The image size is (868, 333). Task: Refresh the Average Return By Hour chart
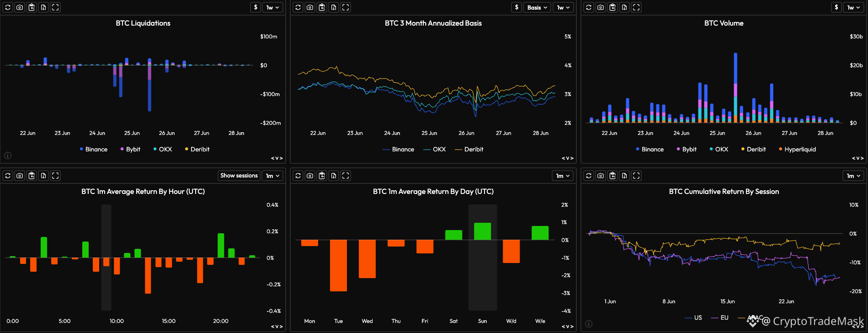click(x=8, y=176)
